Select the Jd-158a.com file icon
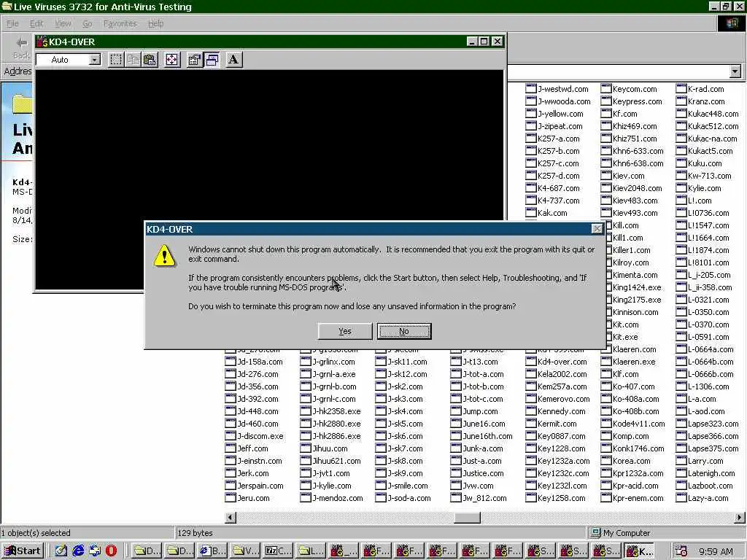This screenshot has height=560, width=747. point(231,362)
